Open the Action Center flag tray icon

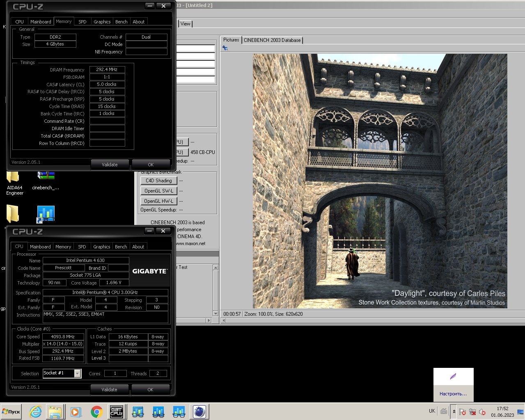pos(463,412)
